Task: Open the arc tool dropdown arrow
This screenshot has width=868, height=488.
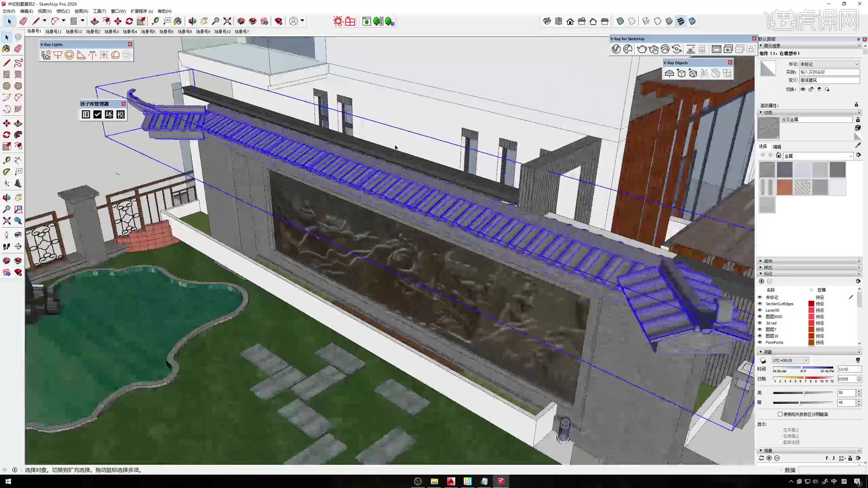Action: click(64, 21)
